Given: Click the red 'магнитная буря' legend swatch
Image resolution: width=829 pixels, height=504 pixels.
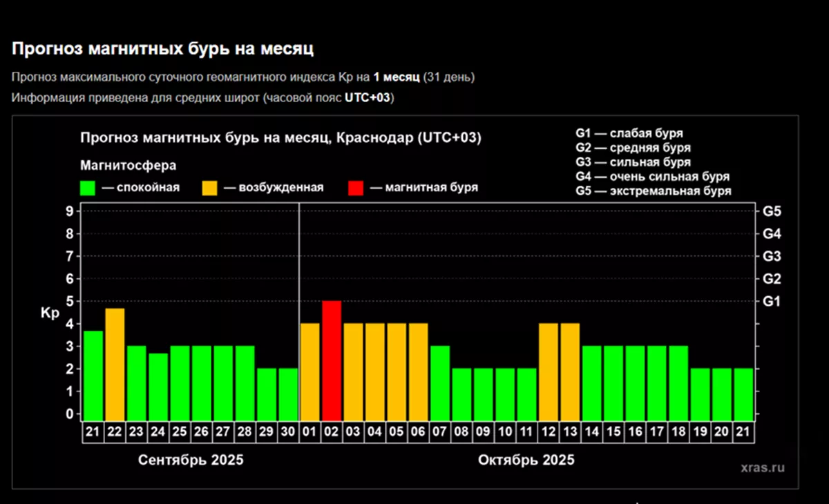Looking at the screenshot, I should [356, 188].
